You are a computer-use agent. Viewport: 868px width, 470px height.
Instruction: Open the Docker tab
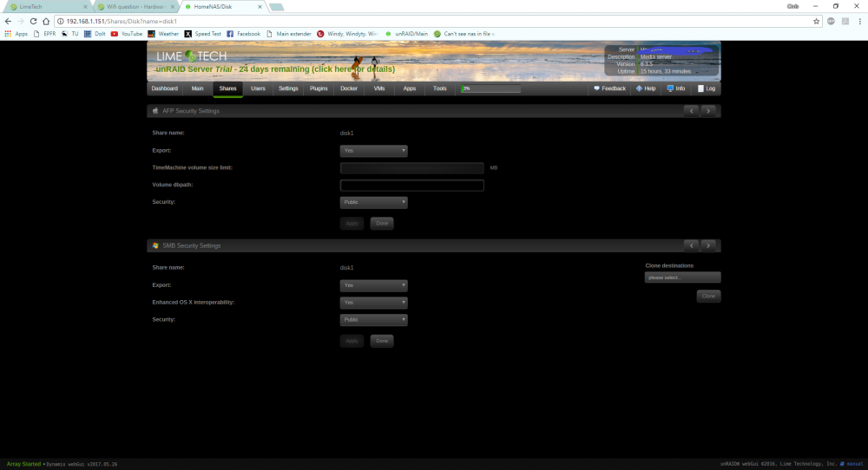pyautogui.click(x=349, y=88)
